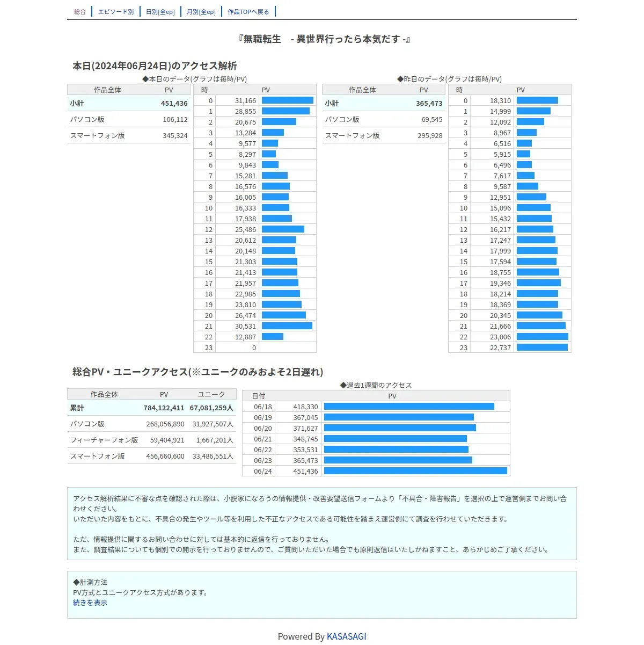The image size is (644, 645).
Task: Select 06/22 PV value 353,531
Action: coord(306,450)
